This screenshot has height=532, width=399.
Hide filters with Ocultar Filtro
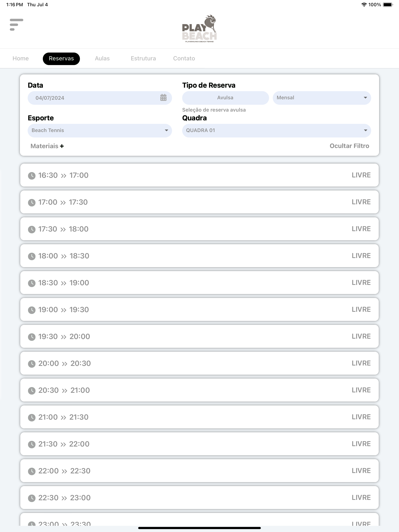click(x=349, y=146)
